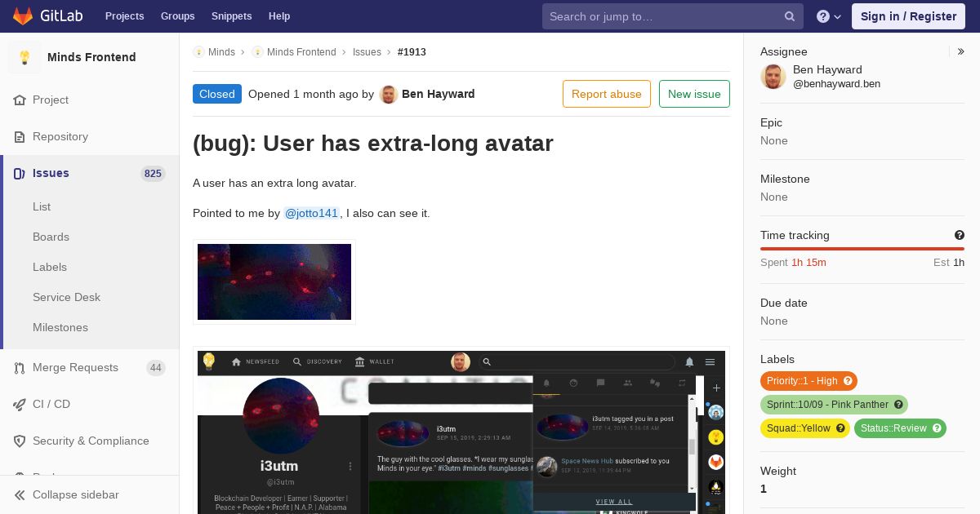The width and height of the screenshot is (980, 514).
Task: Click the Closed status badge
Action: point(217,94)
